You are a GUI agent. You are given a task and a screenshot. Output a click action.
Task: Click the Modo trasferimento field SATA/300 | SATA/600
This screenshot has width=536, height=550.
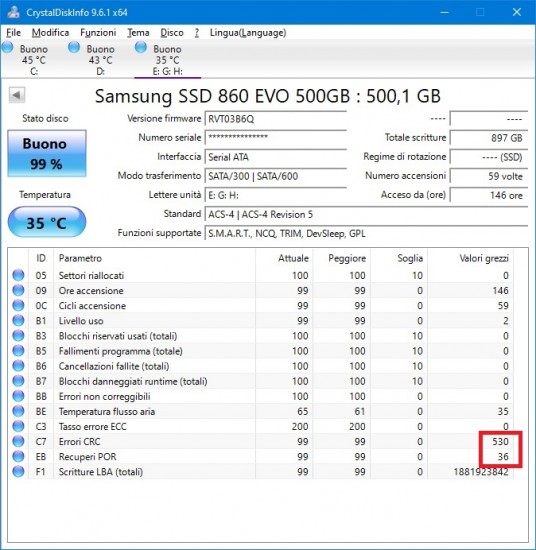tap(276, 176)
